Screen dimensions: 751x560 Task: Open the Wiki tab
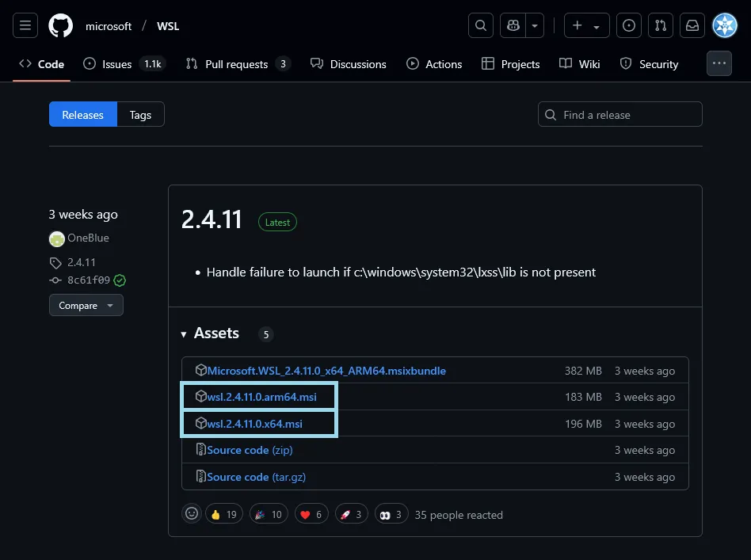(x=580, y=64)
